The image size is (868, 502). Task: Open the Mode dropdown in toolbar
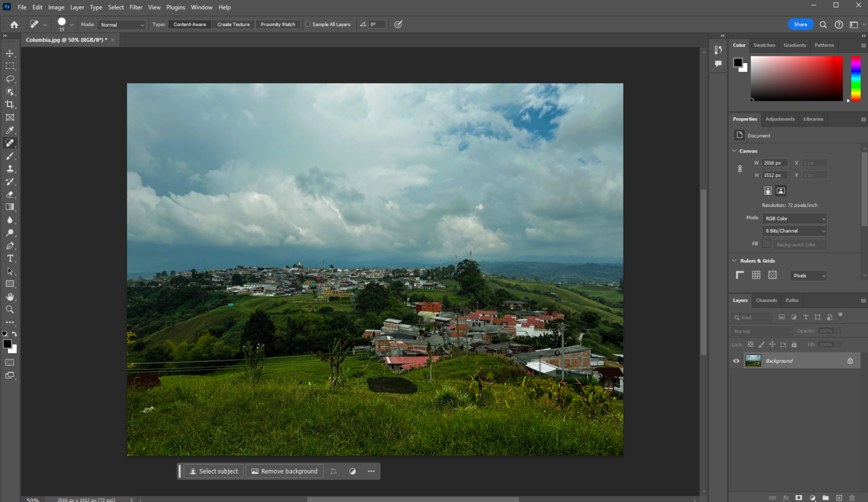(120, 24)
